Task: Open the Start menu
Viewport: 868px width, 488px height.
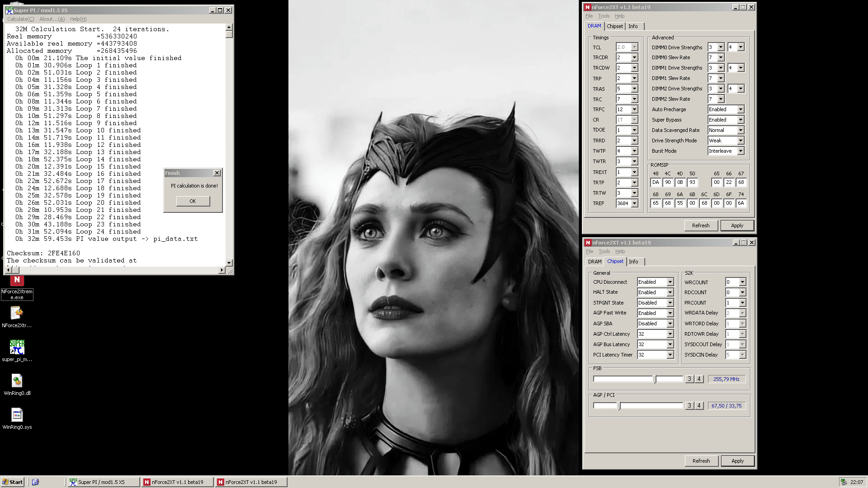Action: pyautogui.click(x=12, y=482)
